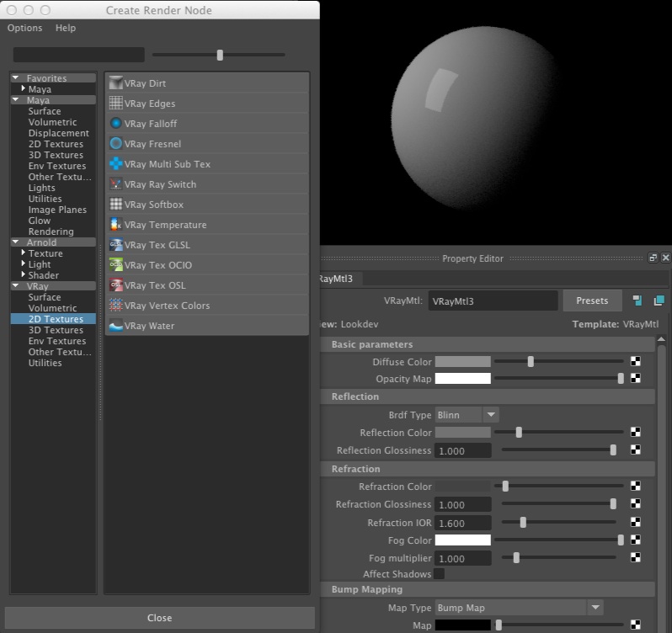Click the Fog Color swatch
The height and width of the screenshot is (633, 672).
click(x=463, y=540)
